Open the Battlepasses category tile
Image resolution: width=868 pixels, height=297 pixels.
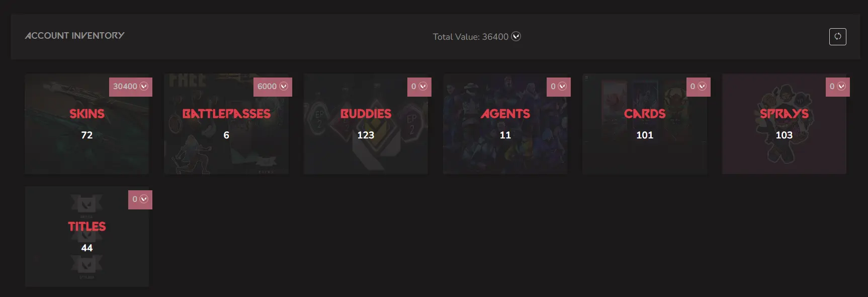(226, 124)
